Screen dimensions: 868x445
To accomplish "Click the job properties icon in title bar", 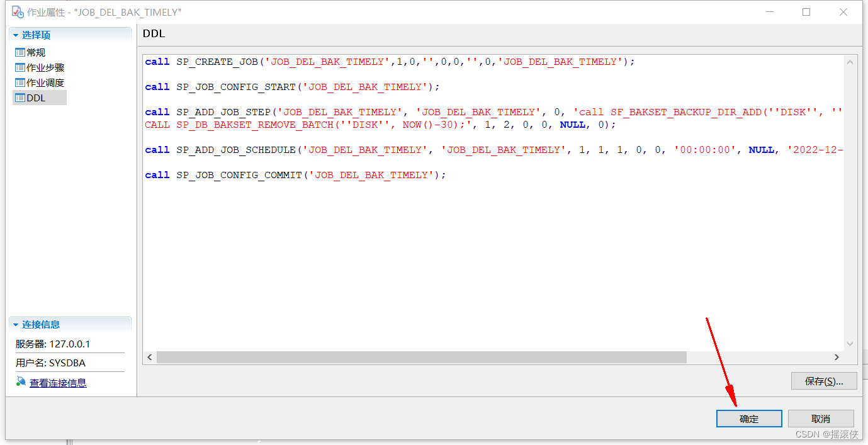I will [18, 11].
